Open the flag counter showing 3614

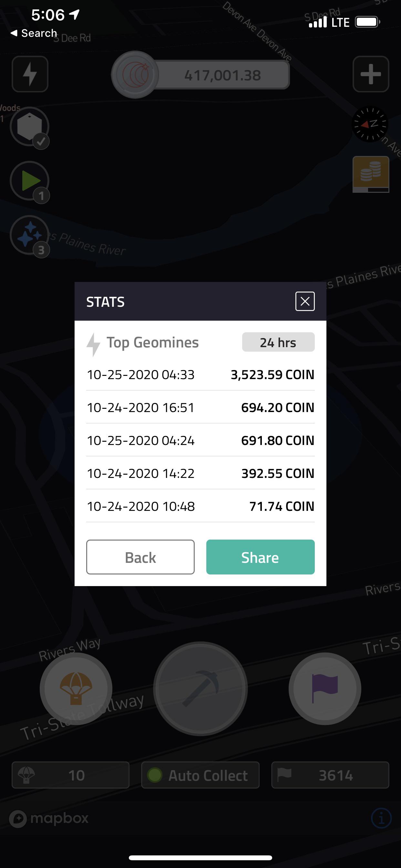pos(330,775)
